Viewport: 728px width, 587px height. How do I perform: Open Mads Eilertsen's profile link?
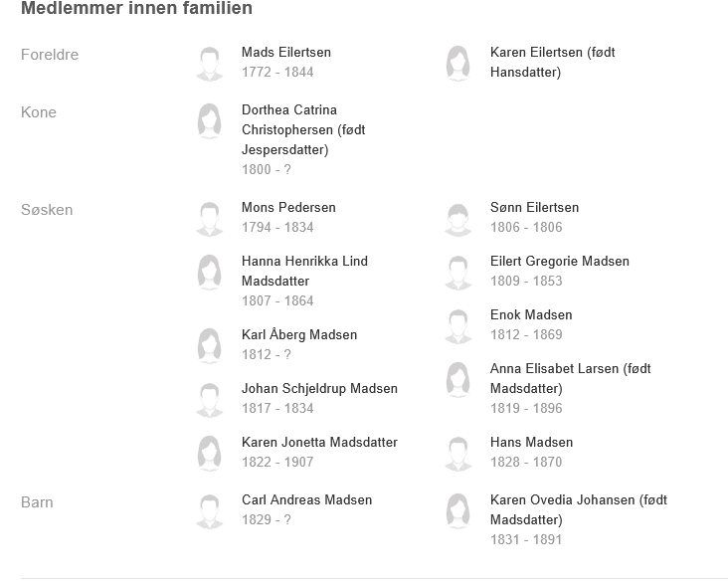click(x=286, y=52)
